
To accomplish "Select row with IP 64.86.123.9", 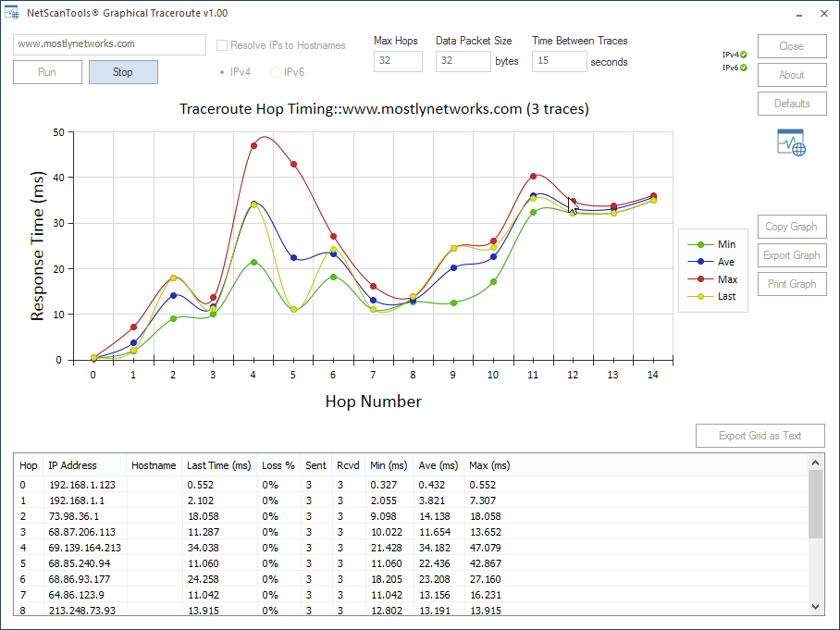I will [x=411, y=595].
